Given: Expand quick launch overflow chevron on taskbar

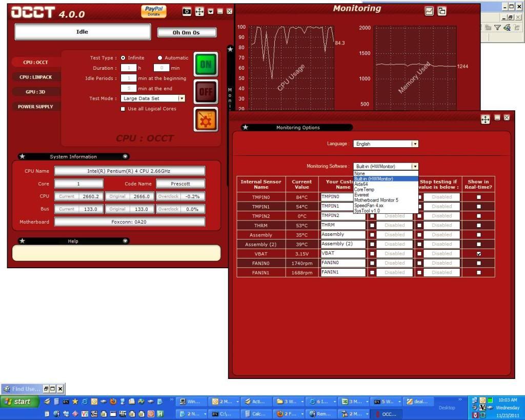Looking at the screenshot, I should (172, 399).
